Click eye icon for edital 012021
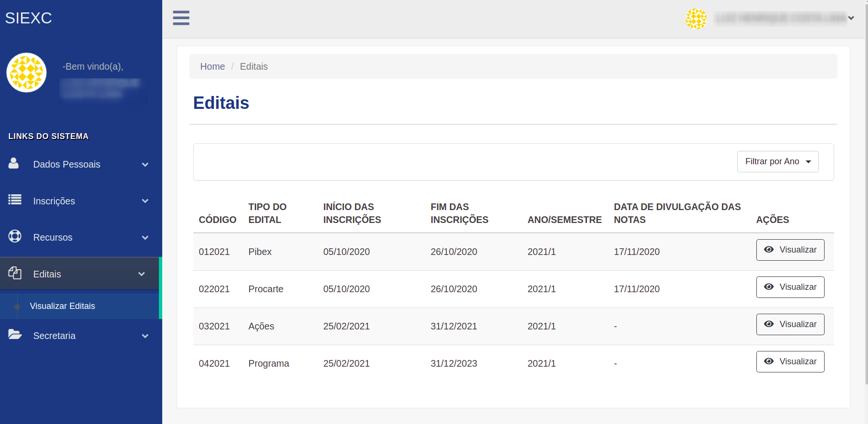868x424 pixels. coord(769,250)
